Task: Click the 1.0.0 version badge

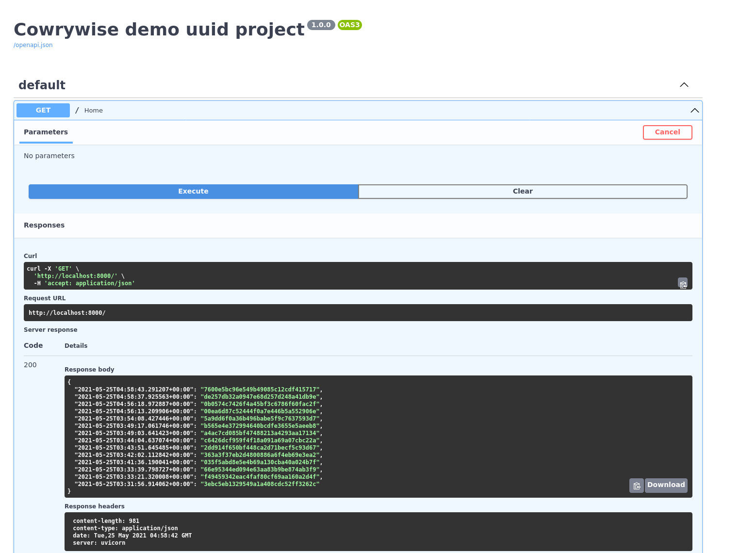Action: [321, 25]
